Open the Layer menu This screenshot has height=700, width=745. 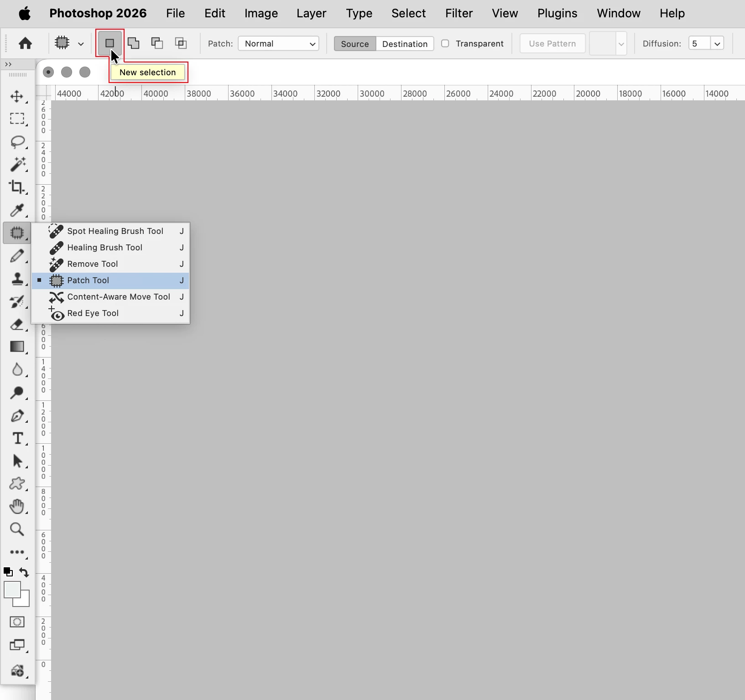click(x=312, y=13)
